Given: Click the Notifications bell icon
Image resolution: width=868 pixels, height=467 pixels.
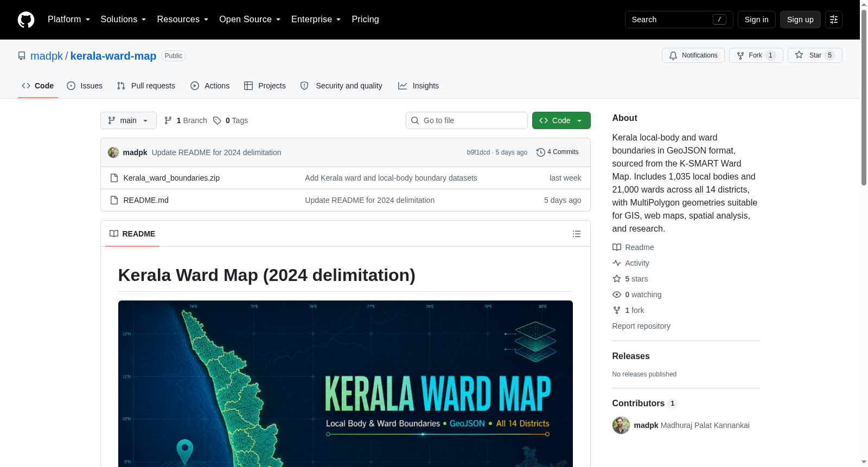Looking at the screenshot, I should click(673, 55).
